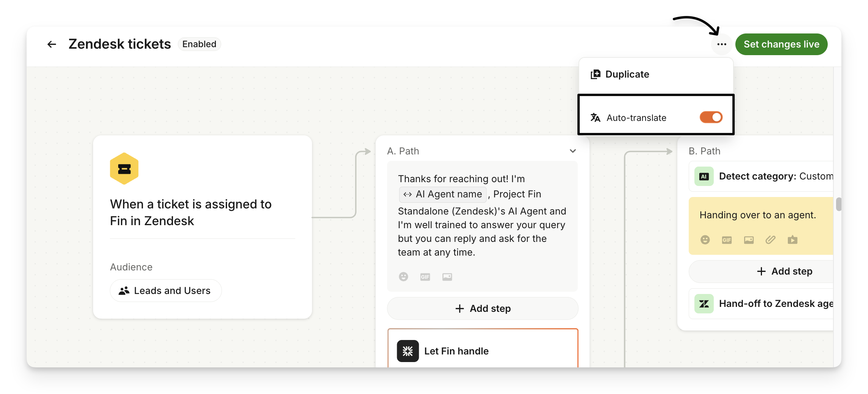Expand the Detect category step

[x=764, y=176]
